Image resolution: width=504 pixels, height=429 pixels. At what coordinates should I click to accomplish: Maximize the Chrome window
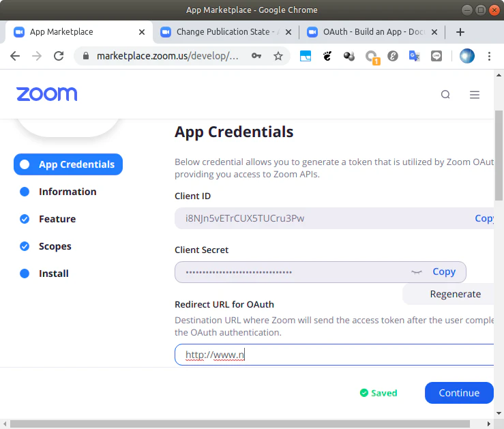[x=481, y=10]
